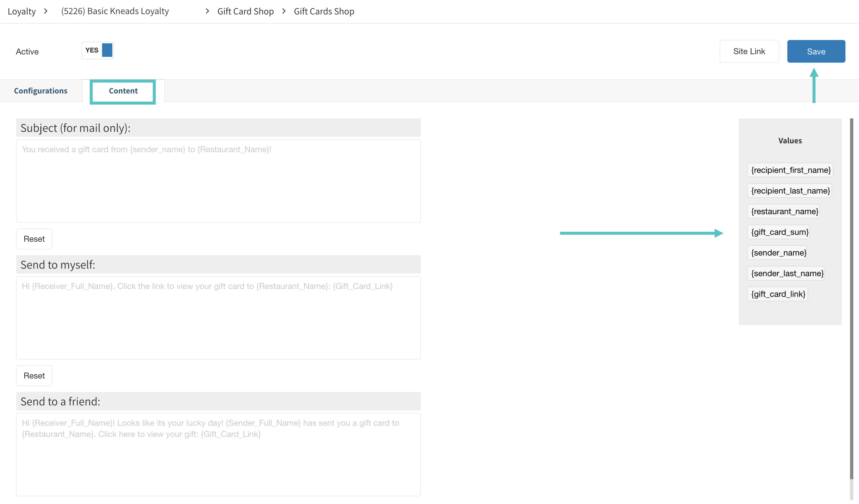Screen dimensions: 859x504
Task: Go to Gift Card Shop breadcrumb
Action: [x=245, y=11]
